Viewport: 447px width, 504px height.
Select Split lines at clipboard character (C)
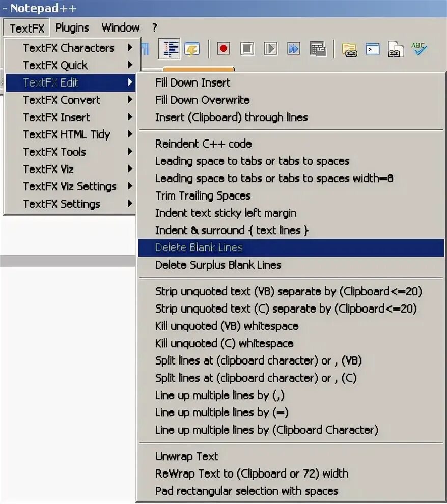[291, 378]
